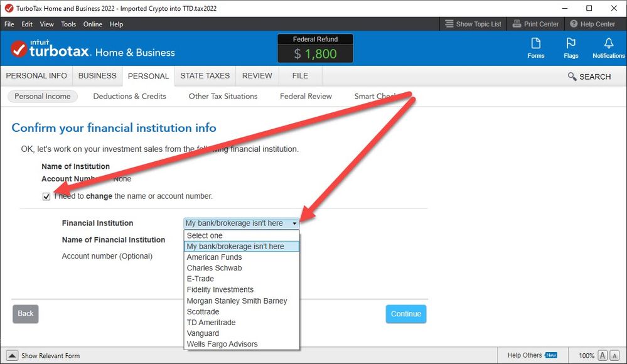Image resolution: width=627 pixels, height=364 pixels.
Task: Click the Help Others link
Action: tap(525, 356)
